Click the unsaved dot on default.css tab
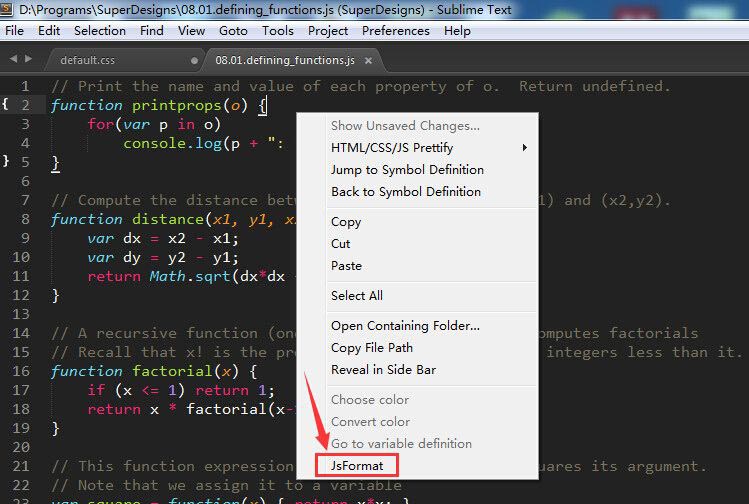 tap(194, 60)
